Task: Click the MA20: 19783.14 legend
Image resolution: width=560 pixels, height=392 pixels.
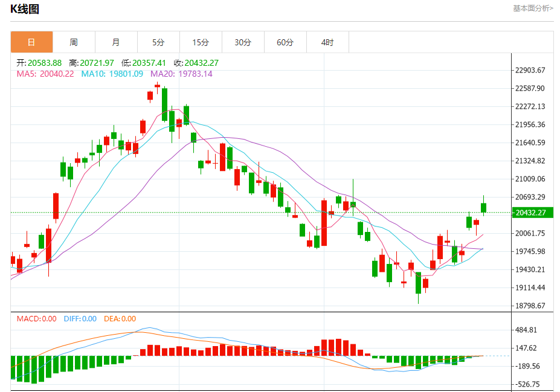Action: (181, 74)
